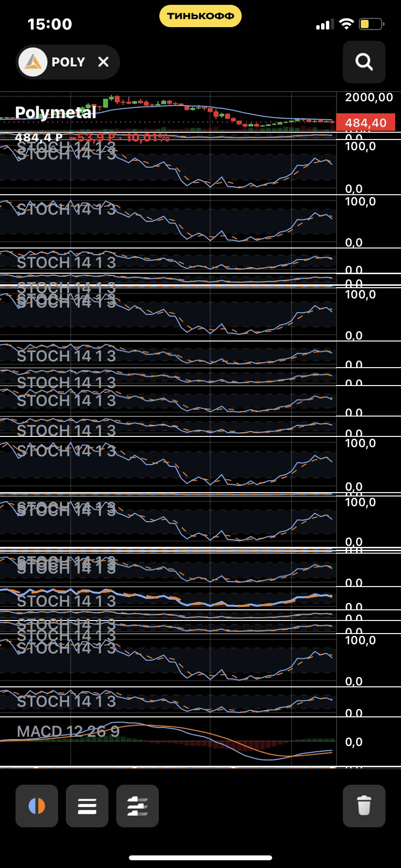
Task: Tap the Polymetal candlestick price chart
Action: pyautogui.click(x=168, y=112)
